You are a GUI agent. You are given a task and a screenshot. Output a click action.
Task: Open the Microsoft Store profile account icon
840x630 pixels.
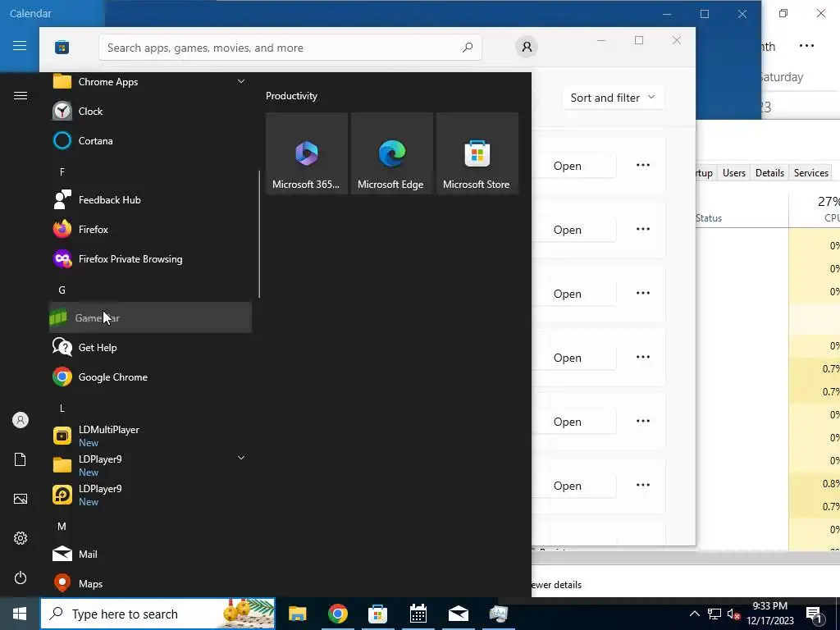click(527, 47)
